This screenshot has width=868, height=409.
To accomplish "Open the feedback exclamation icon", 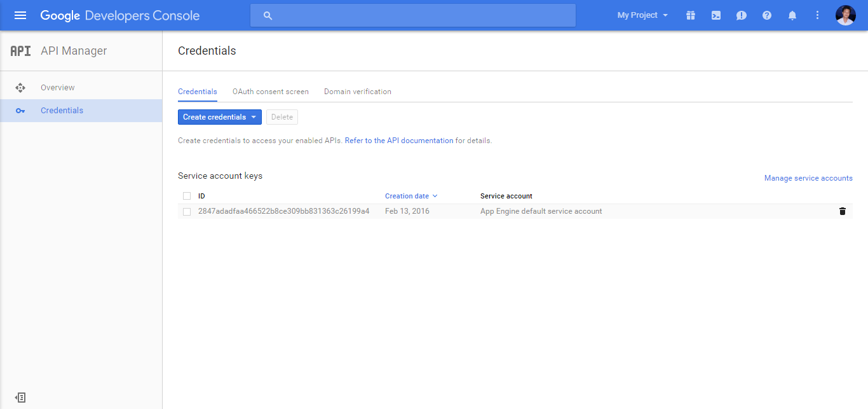I will (742, 15).
